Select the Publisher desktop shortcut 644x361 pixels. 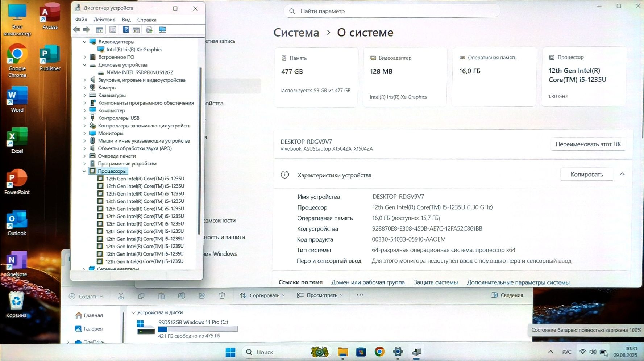coord(50,58)
